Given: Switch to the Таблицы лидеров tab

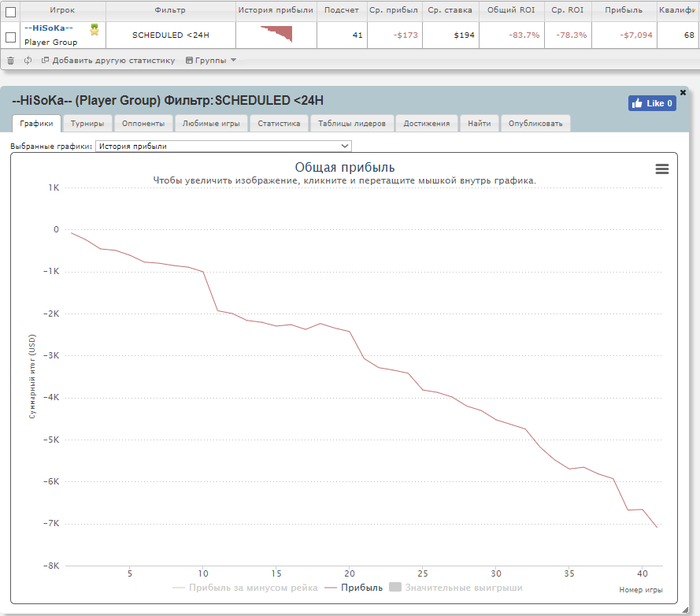Looking at the screenshot, I should [352, 123].
